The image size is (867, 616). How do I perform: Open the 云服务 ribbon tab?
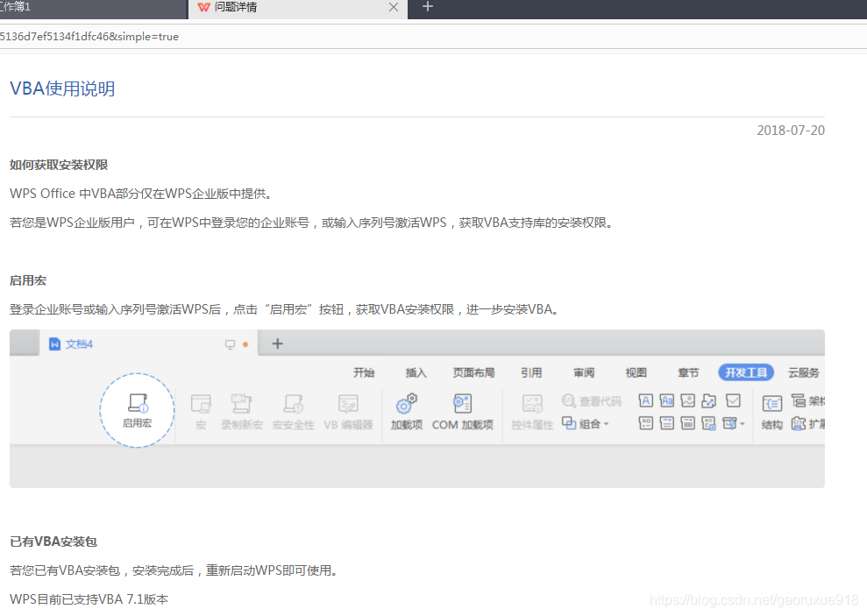click(803, 373)
